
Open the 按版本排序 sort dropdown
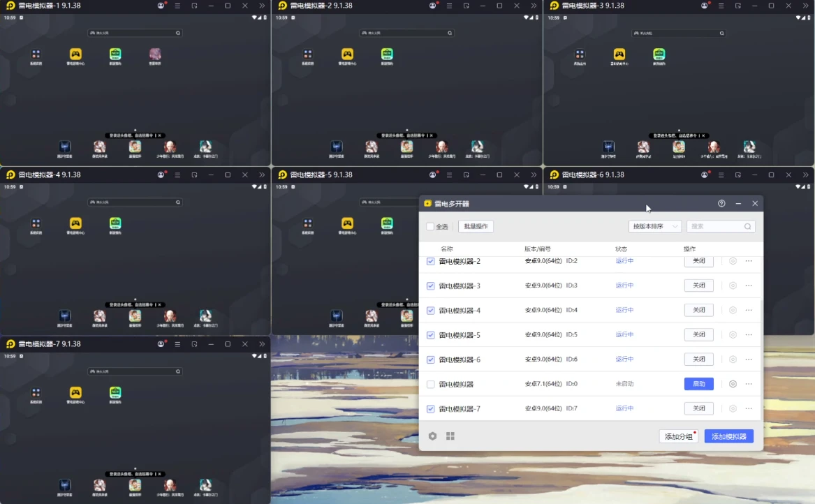[x=654, y=227]
